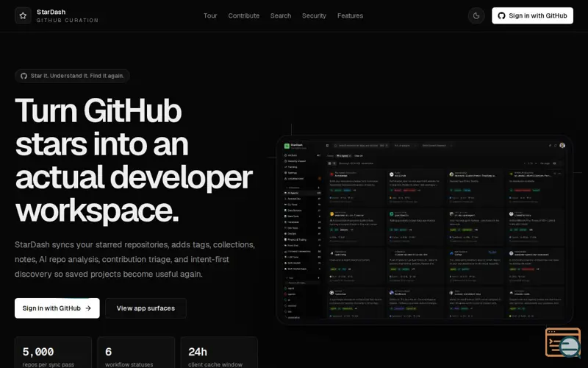Click the hero Sign in with GitHub arrow button
This screenshot has width=588, height=368.
click(x=57, y=308)
